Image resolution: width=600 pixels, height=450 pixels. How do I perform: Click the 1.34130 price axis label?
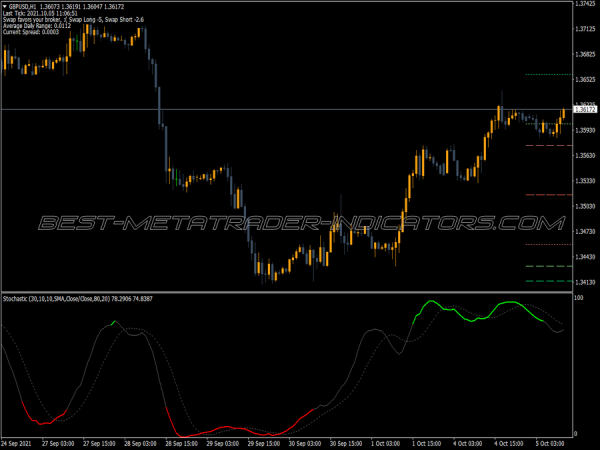coord(585,282)
